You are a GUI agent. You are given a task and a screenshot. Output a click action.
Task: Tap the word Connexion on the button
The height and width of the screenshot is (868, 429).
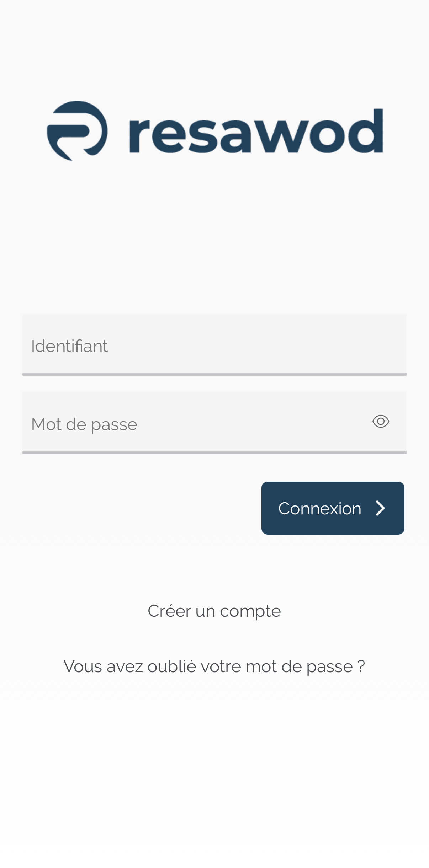pos(319,509)
